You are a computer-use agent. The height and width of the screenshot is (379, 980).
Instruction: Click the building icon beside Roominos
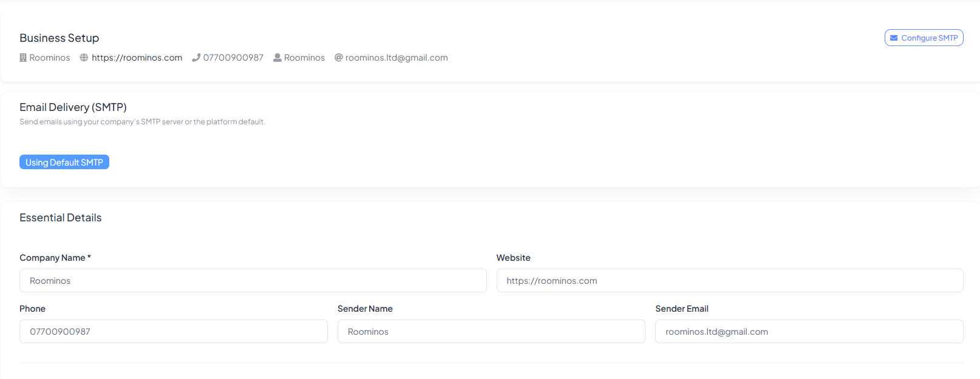tap(23, 58)
